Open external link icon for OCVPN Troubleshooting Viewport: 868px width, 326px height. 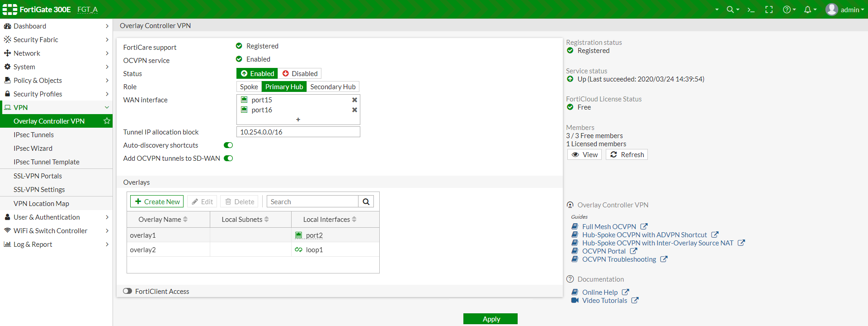tap(664, 259)
